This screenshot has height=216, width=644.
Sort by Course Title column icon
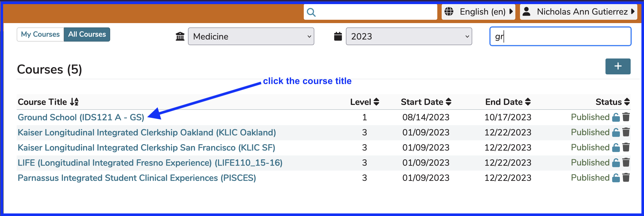click(x=74, y=102)
